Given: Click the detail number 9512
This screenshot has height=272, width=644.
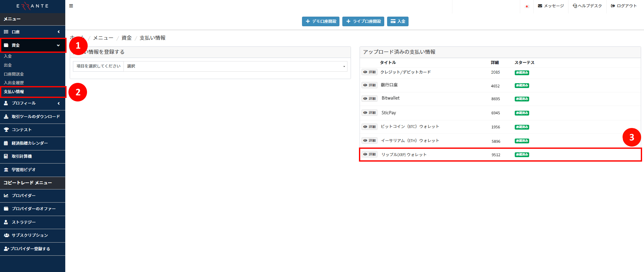Looking at the screenshot, I should tap(496, 155).
